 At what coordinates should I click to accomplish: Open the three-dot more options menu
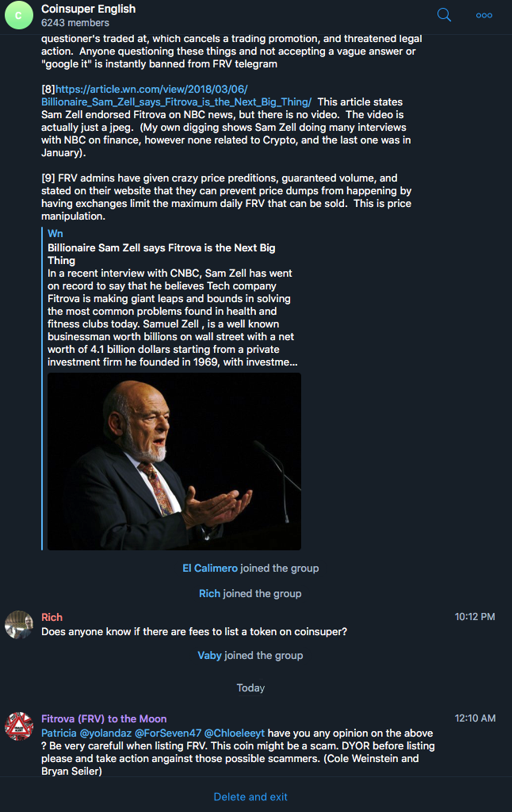[484, 15]
